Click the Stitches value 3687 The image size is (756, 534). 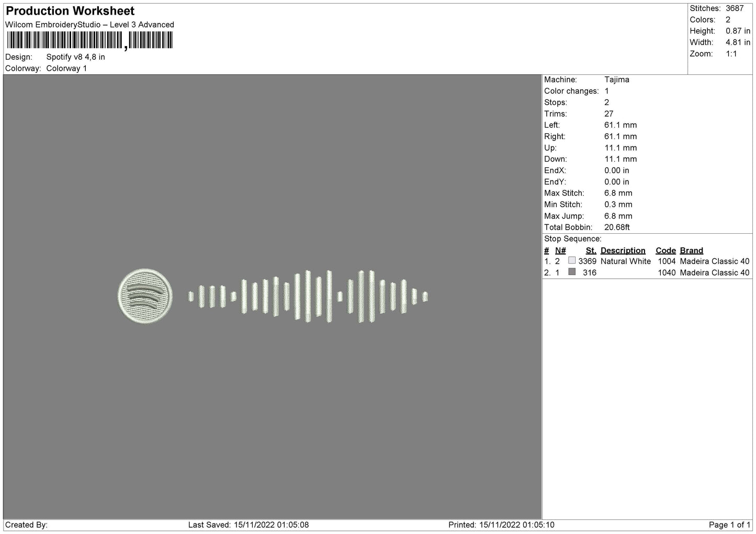pos(734,8)
